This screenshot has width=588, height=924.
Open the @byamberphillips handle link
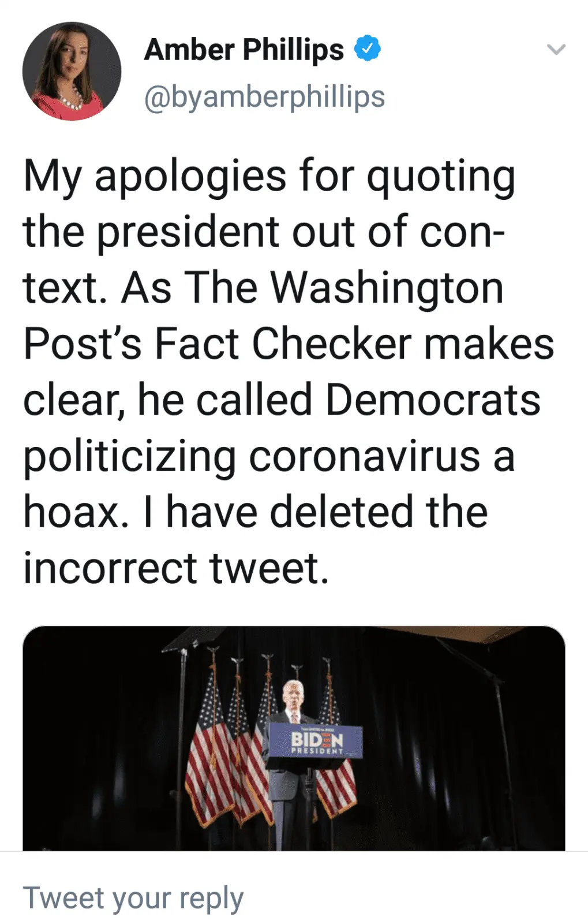click(264, 96)
